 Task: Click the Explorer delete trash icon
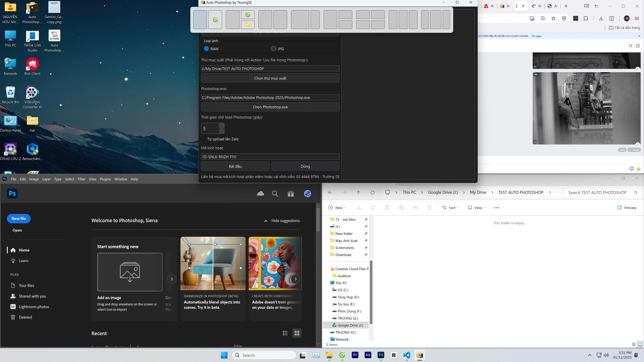tap(429, 208)
